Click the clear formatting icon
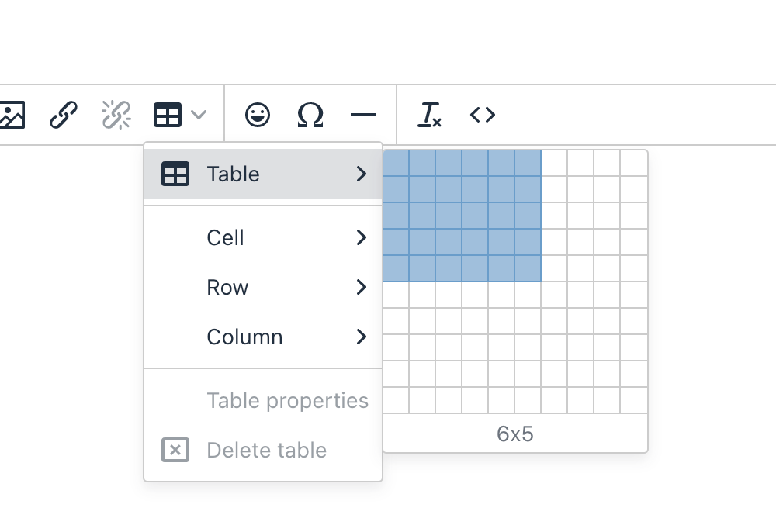This screenshot has height=532, width=776. tap(429, 116)
